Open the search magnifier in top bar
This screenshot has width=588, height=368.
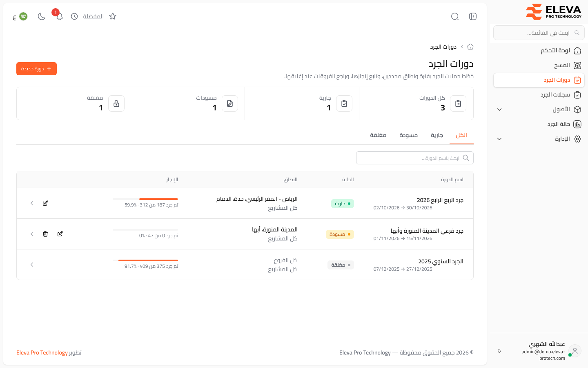[x=455, y=16]
